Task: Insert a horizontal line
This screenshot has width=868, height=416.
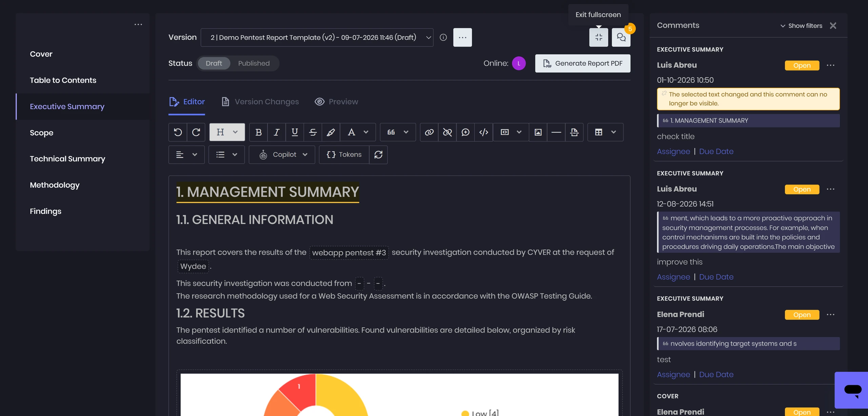Action: 556,132
